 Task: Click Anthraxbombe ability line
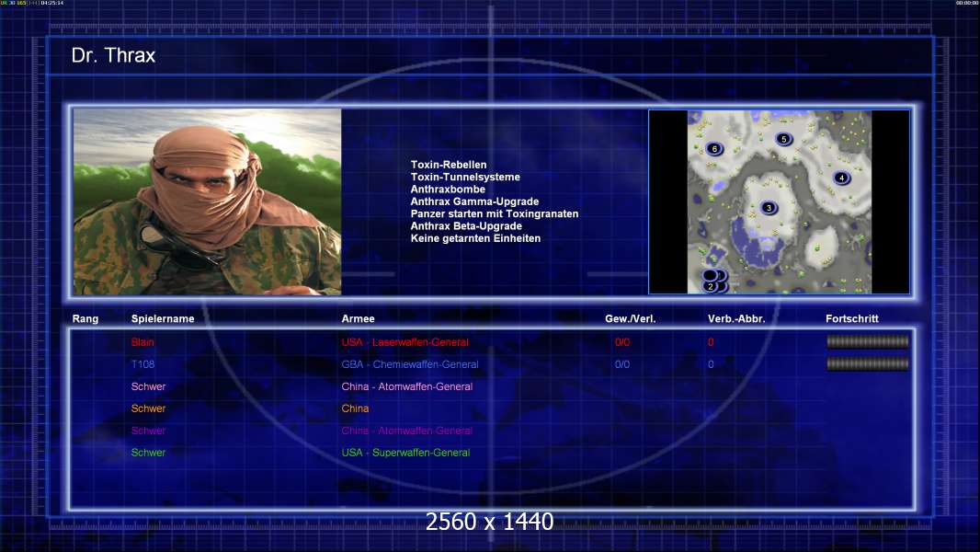[x=448, y=190]
